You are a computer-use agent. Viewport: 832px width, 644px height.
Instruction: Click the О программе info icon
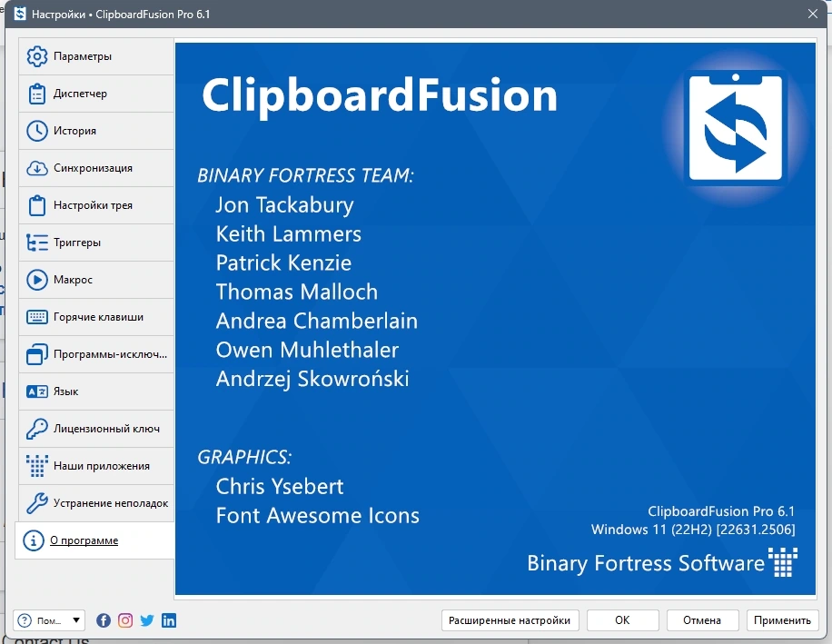pos(33,540)
